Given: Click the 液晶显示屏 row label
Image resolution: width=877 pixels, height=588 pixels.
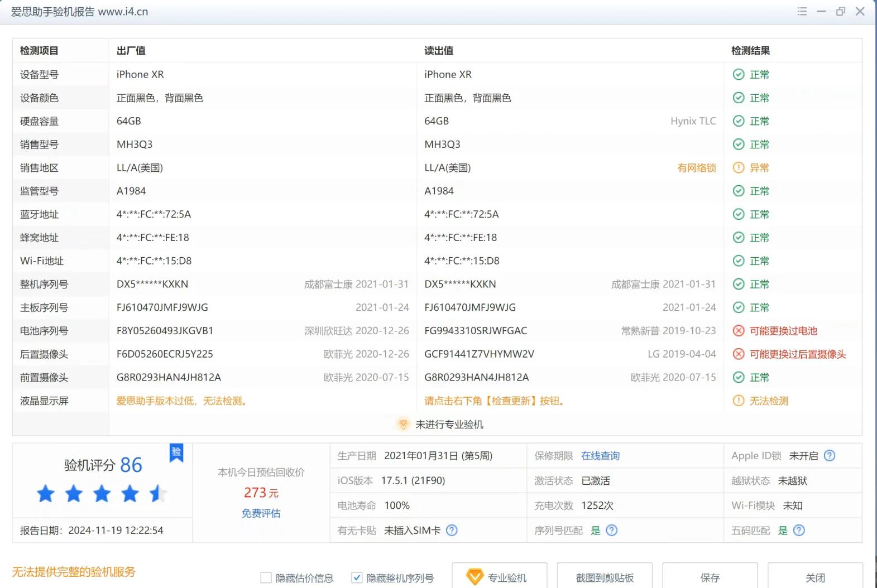Looking at the screenshot, I should [x=44, y=401].
